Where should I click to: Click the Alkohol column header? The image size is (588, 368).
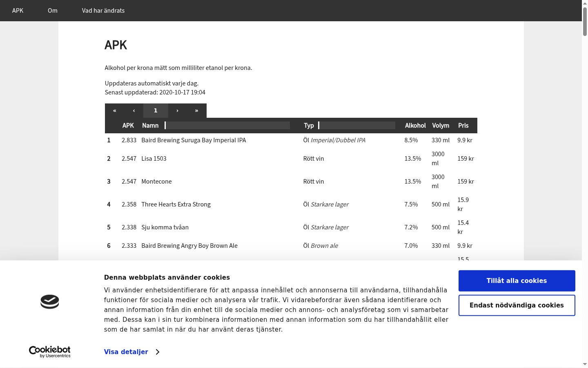[x=415, y=126]
